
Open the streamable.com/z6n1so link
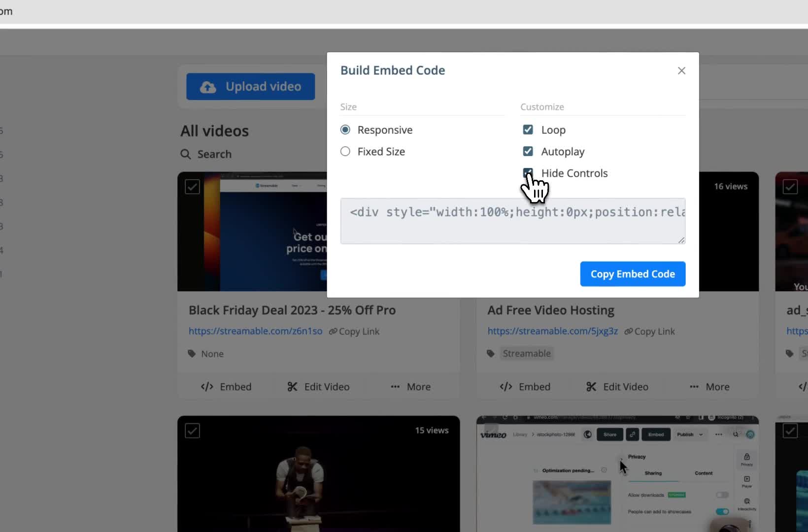point(255,331)
